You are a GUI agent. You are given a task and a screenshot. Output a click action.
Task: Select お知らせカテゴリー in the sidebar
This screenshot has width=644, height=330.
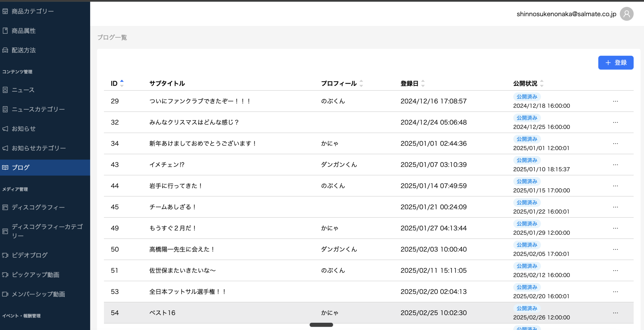tap(6, 148)
